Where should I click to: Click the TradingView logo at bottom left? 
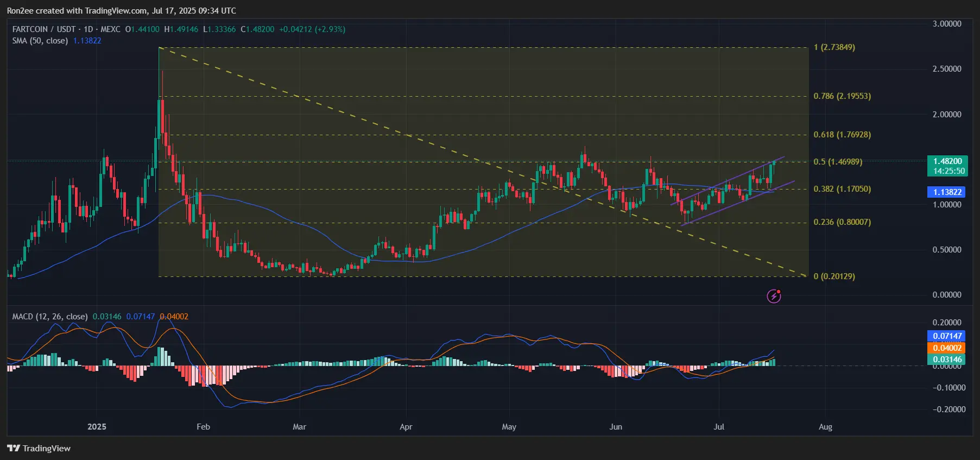[39, 448]
